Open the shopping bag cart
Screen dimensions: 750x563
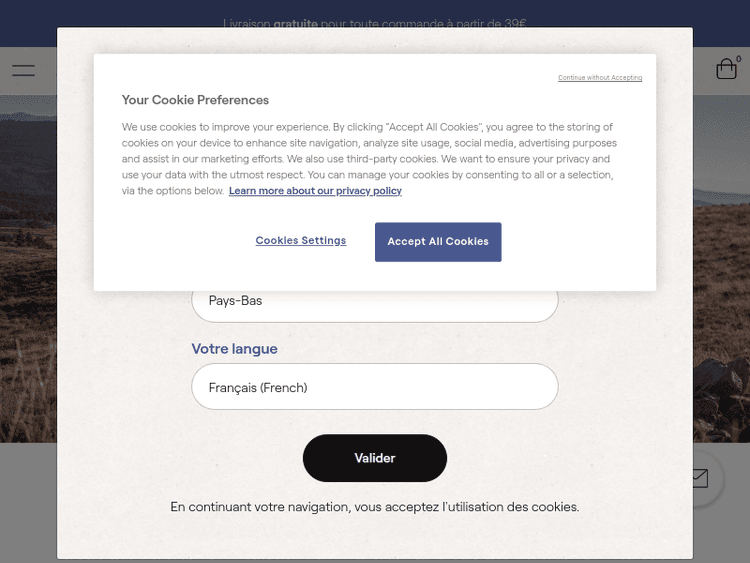[726, 70]
